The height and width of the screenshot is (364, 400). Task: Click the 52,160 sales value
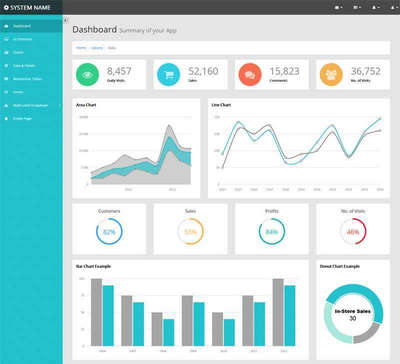[203, 71]
